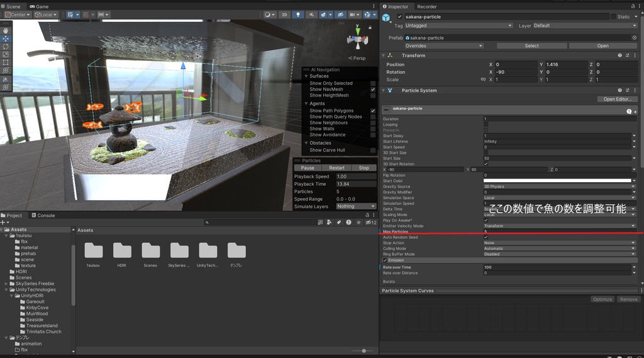The image size is (644, 358).
Task: Click the prefab Select button
Action: 531,46
